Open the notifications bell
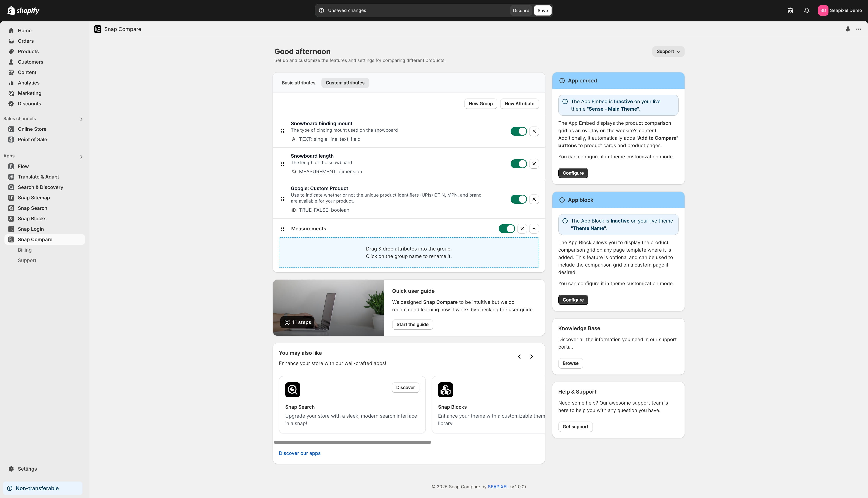This screenshot has width=868, height=498. (x=806, y=10)
